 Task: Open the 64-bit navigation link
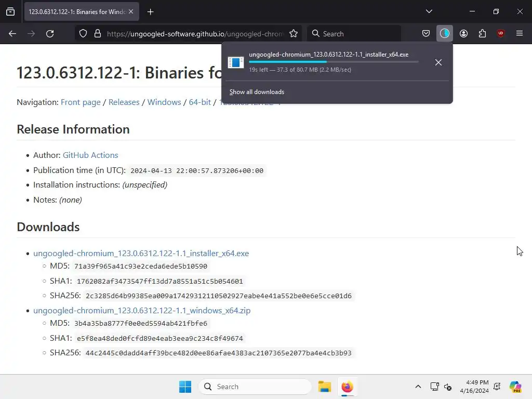[x=200, y=102]
